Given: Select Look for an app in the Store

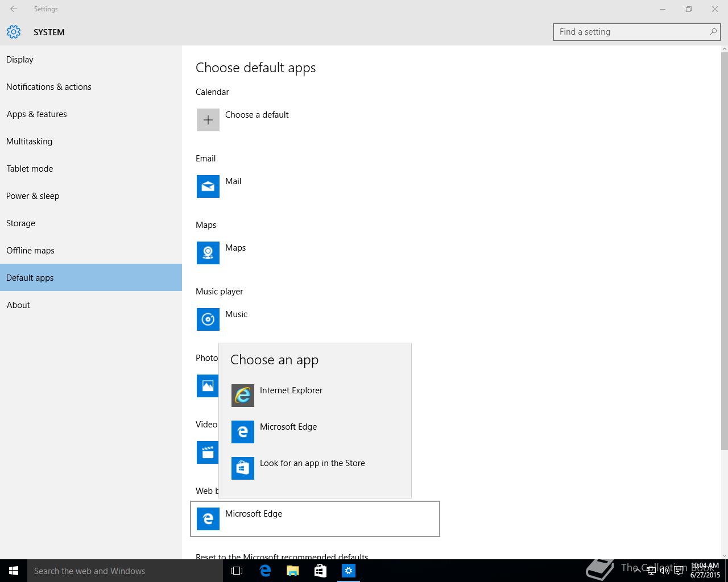Looking at the screenshot, I should [x=315, y=468].
